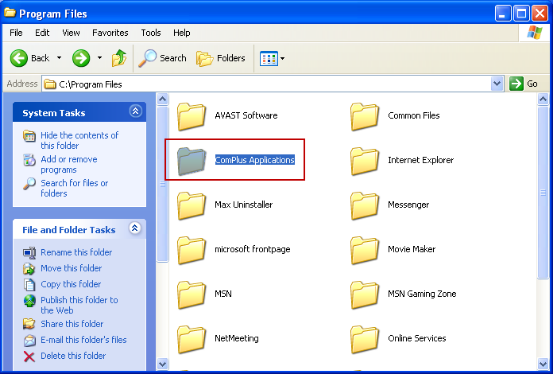Viewport: 554px width, 374px height.
Task: Open the Edit menu
Action: point(42,33)
